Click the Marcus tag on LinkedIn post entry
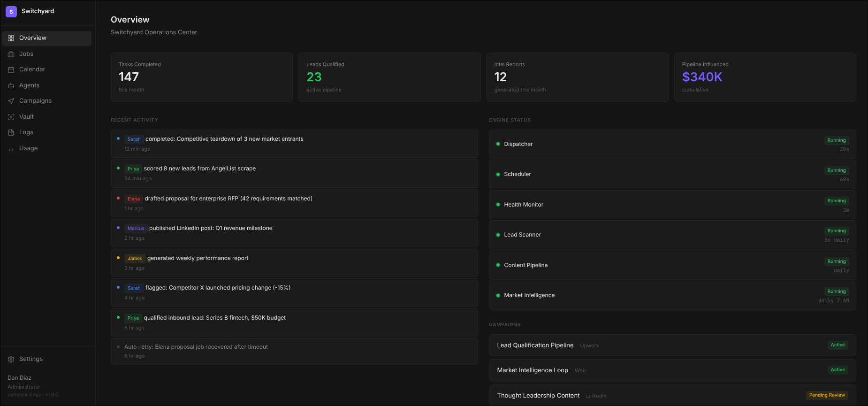Screen dimensions: 868x406 pyautogui.click(x=136, y=228)
